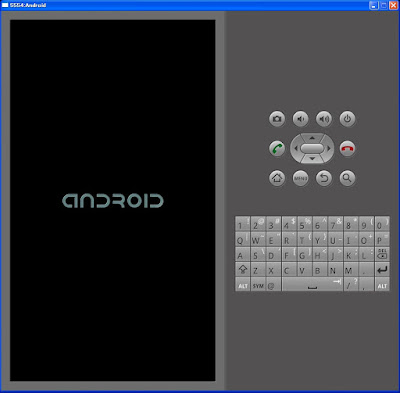Click the D-pad center select button
This screenshot has width=400, height=393.
(312, 148)
